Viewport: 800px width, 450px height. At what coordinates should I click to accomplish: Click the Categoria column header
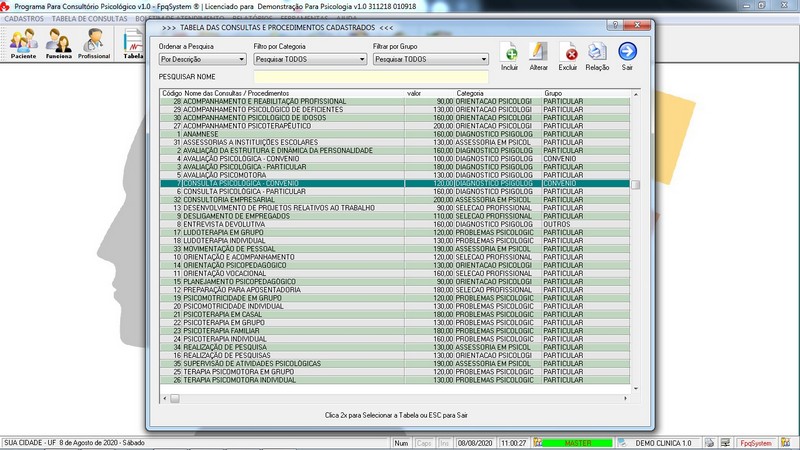(x=470, y=93)
